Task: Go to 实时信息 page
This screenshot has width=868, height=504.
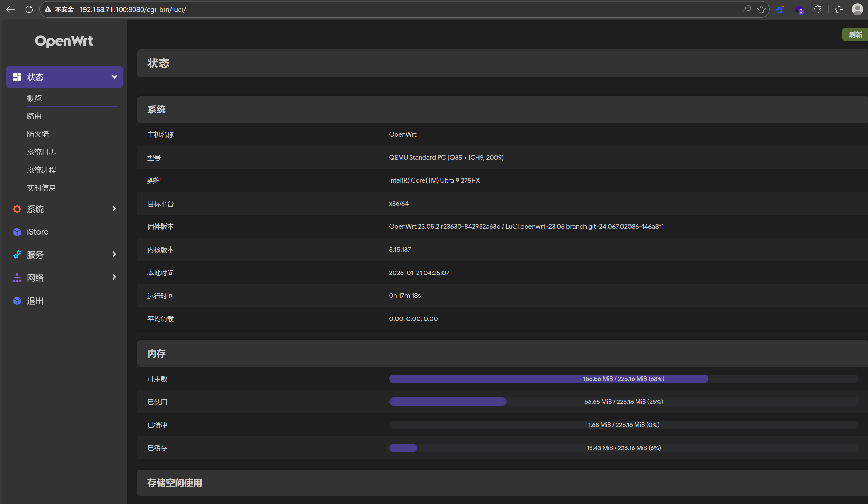Action: (42, 188)
